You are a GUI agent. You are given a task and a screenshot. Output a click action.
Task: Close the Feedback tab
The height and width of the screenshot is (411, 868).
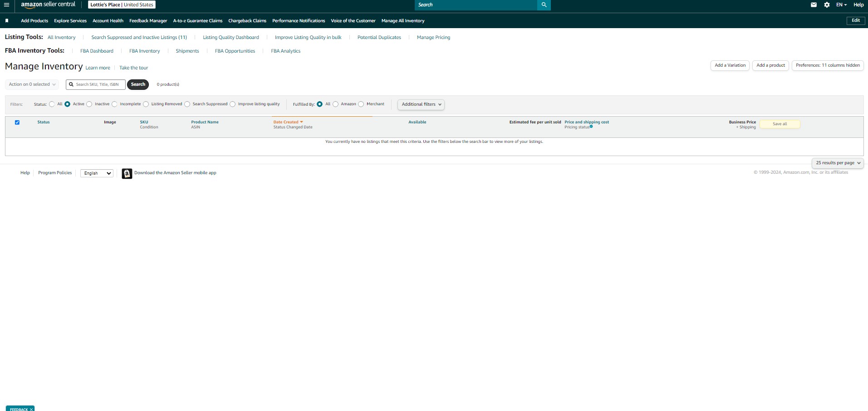31,409
